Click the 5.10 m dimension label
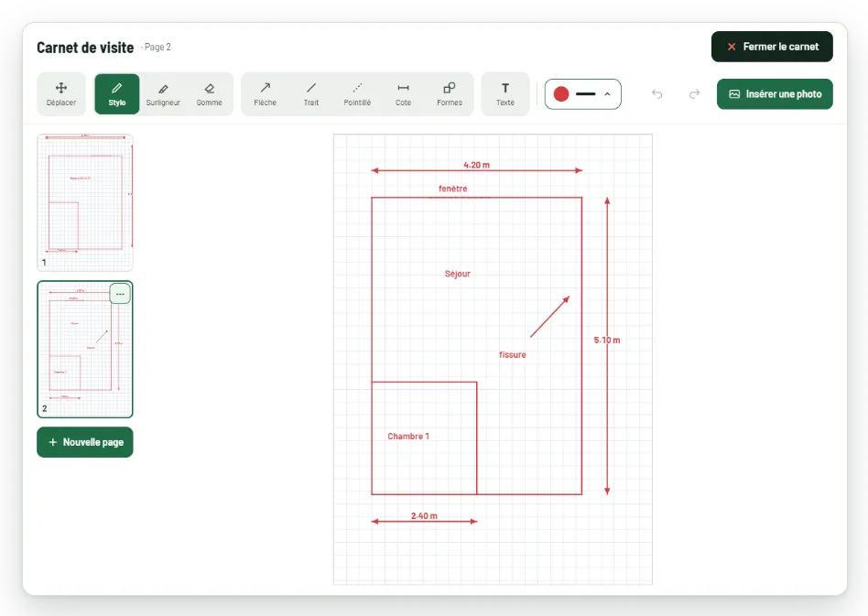The width and height of the screenshot is (868, 616). tap(607, 340)
